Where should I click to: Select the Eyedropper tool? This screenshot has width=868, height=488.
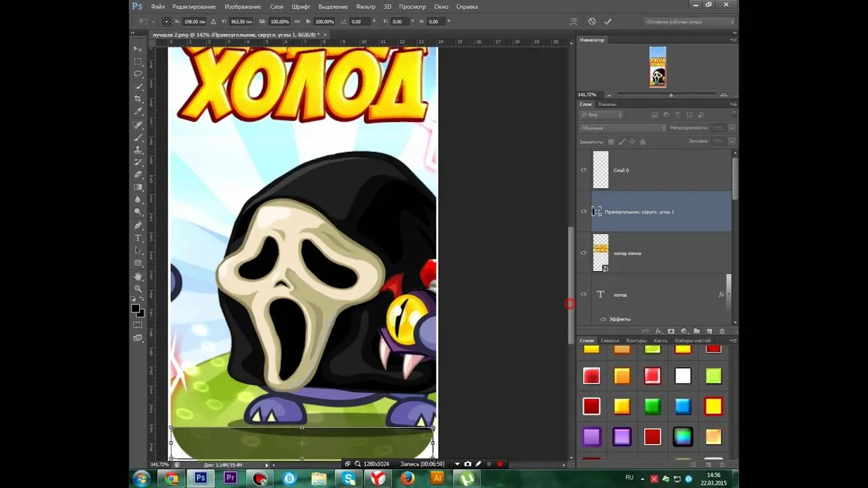(x=138, y=111)
